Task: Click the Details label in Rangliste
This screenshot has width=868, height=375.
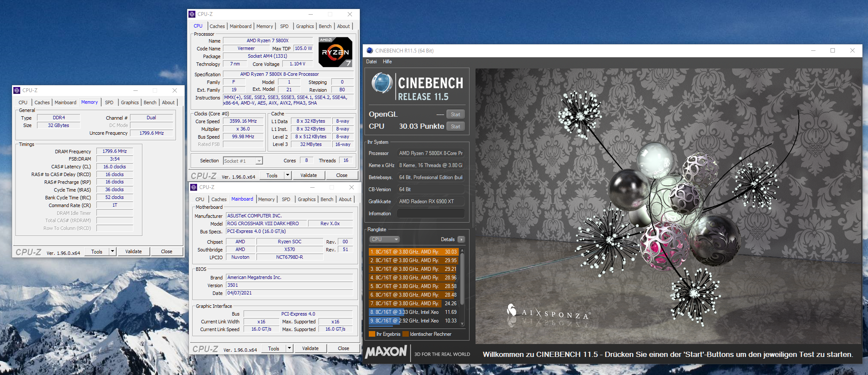Action: click(x=448, y=239)
